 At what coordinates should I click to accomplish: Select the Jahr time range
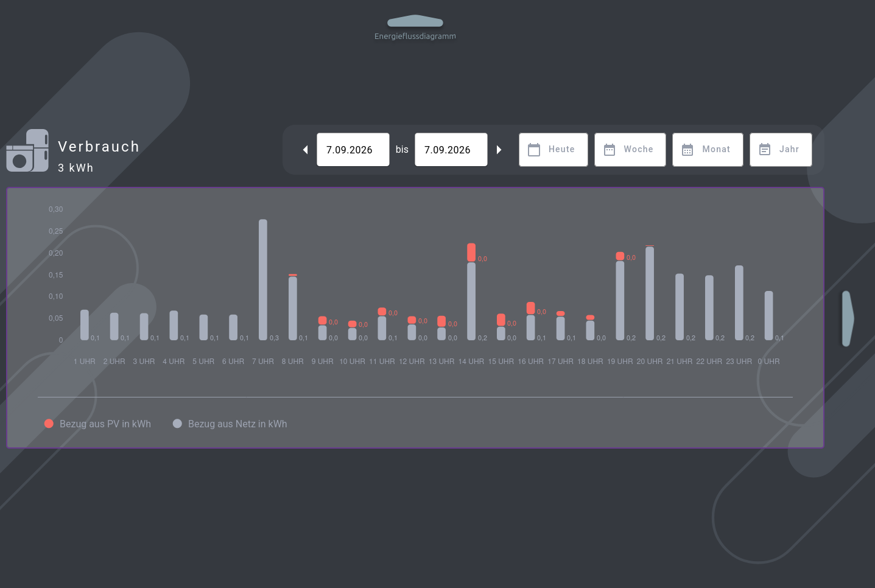click(781, 150)
